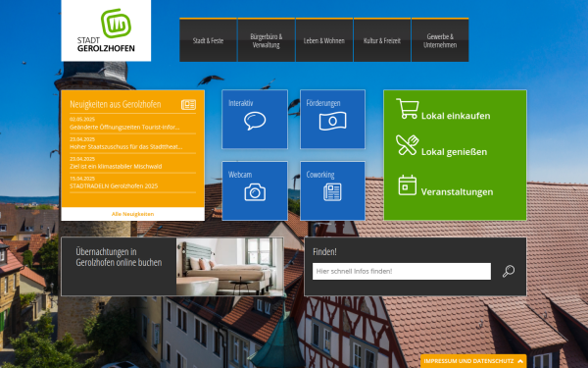Click the shopping cart icon

pyautogui.click(x=408, y=109)
